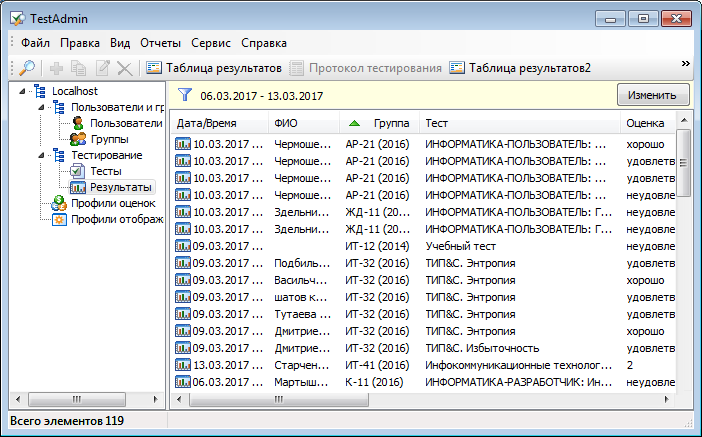Open the Отчеты menu
The width and height of the screenshot is (702, 437).
pos(160,43)
